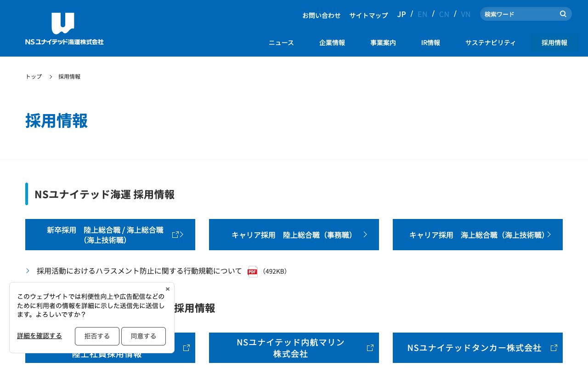This screenshot has height=368, width=588.
Task: Click the arrow on キャリア採用 陸上総合職 button
Action: pos(365,234)
